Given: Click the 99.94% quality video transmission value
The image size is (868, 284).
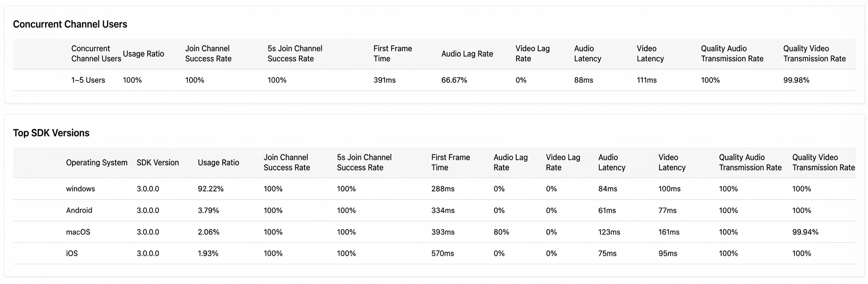Looking at the screenshot, I should pyautogui.click(x=806, y=232).
